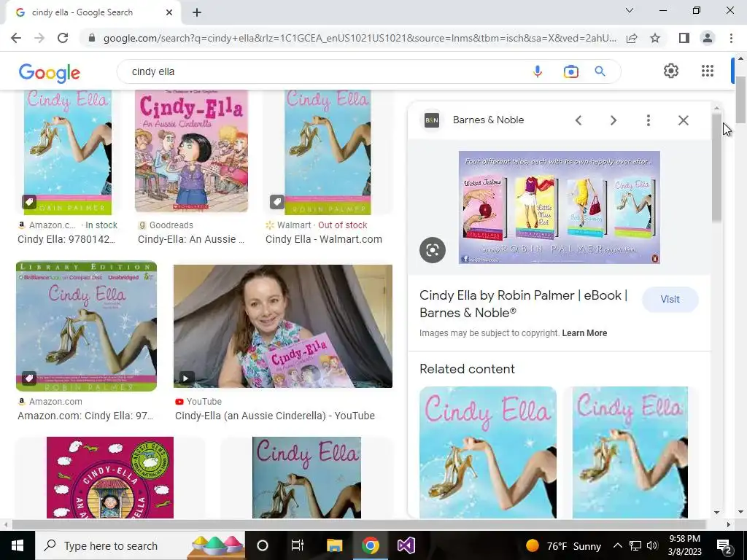Open Task View on taskbar
747x560 pixels.
(298, 545)
